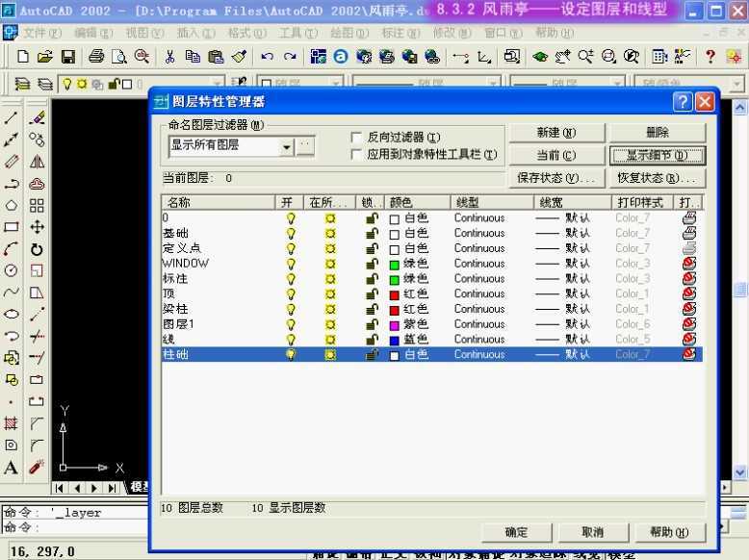Select the Polygon draw tool

(x=12, y=206)
